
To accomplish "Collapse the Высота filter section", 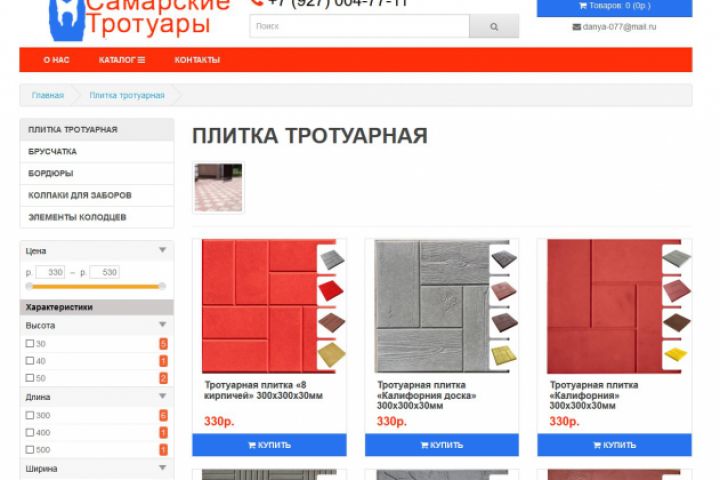I will [163, 325].
